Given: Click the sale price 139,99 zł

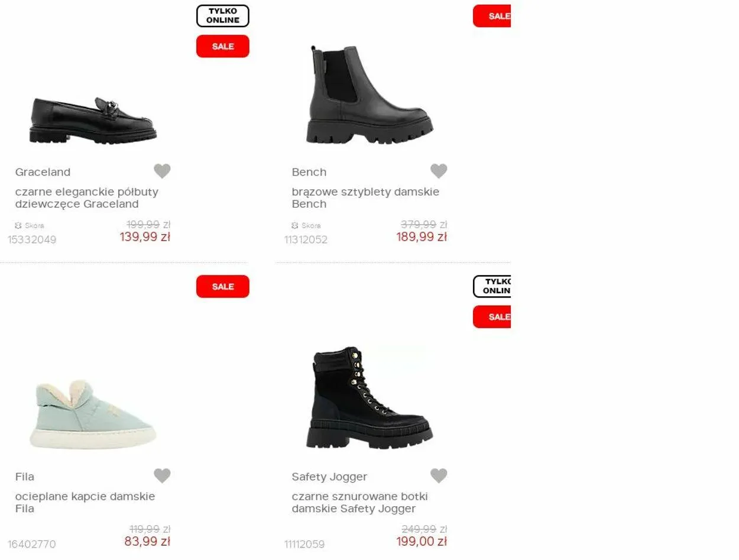Looking at the screenshot, I should (x=145, y=237).
